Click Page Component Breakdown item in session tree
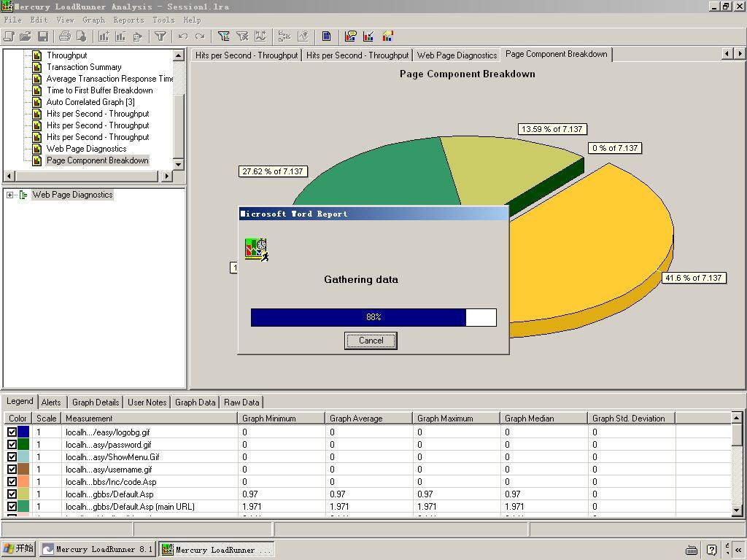The width and height of the screenshot is (747, 560). tap(97, 160)
